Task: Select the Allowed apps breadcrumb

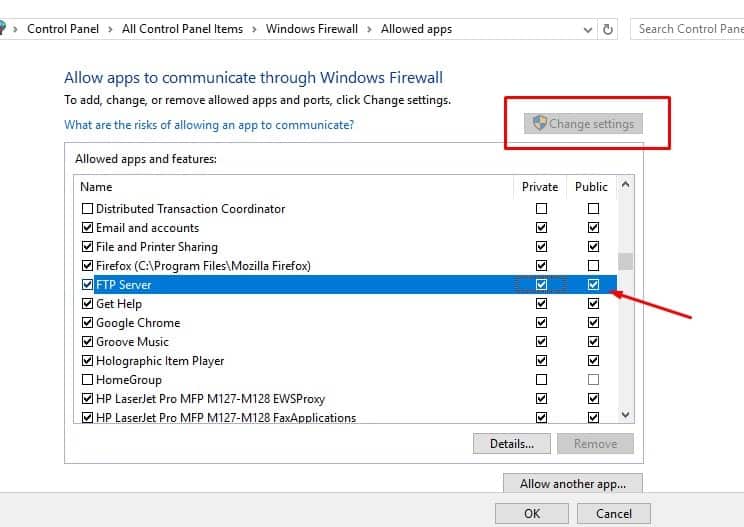Action: tap(416, 29)
